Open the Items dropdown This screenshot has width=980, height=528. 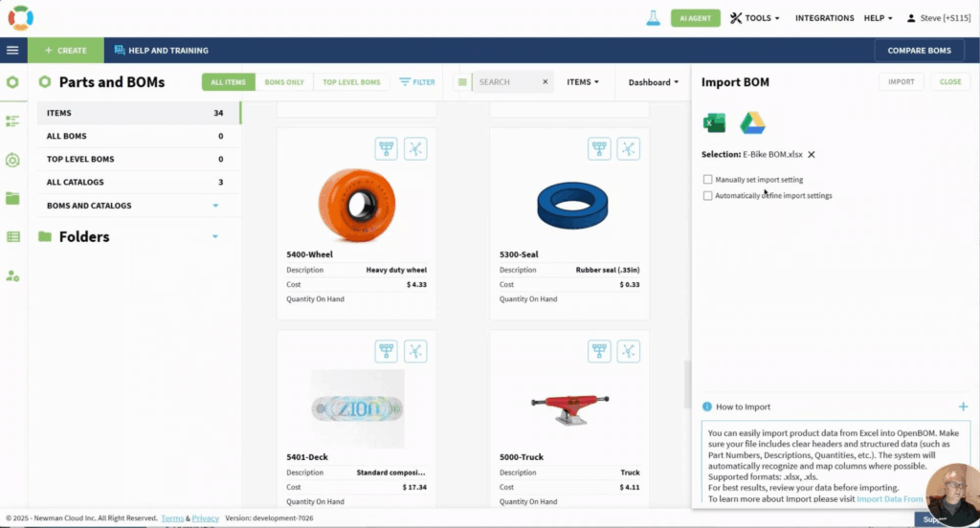[583, 82]
